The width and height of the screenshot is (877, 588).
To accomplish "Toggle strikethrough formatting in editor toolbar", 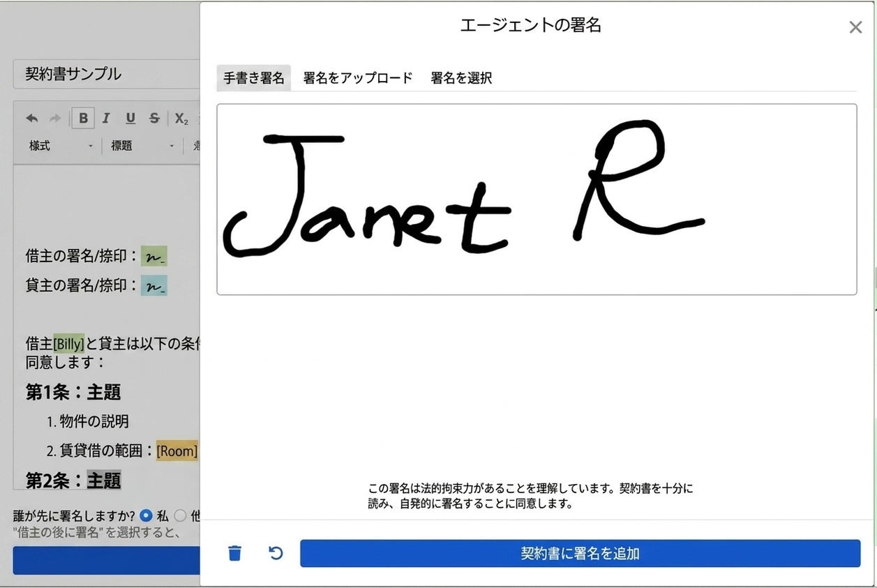I will pyautogui.click(x=154, y=118).
